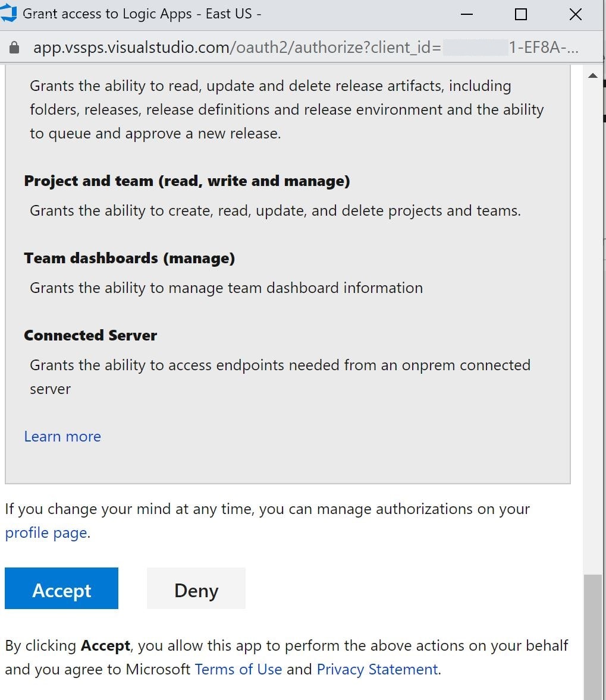
Task: Select the 'Project and team (read, write and manage)' heading
Action: pyautogui.click(x=187, y=181)
